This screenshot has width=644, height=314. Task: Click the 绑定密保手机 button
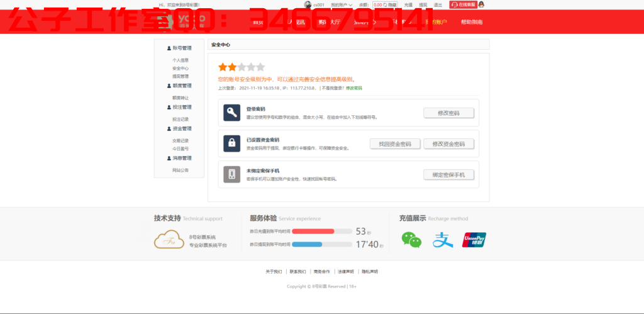pyautogui.click(x=448, y=175)
